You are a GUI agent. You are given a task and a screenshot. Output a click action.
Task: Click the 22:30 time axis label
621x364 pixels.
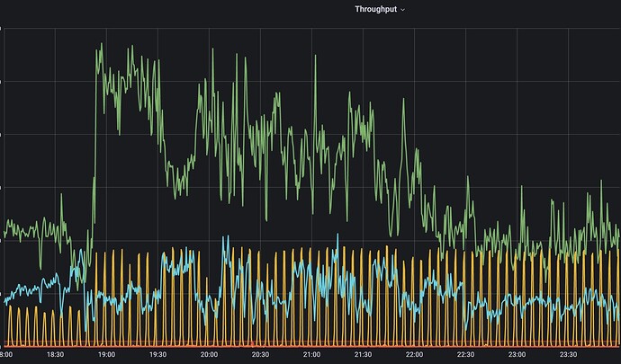coord(466,354)
